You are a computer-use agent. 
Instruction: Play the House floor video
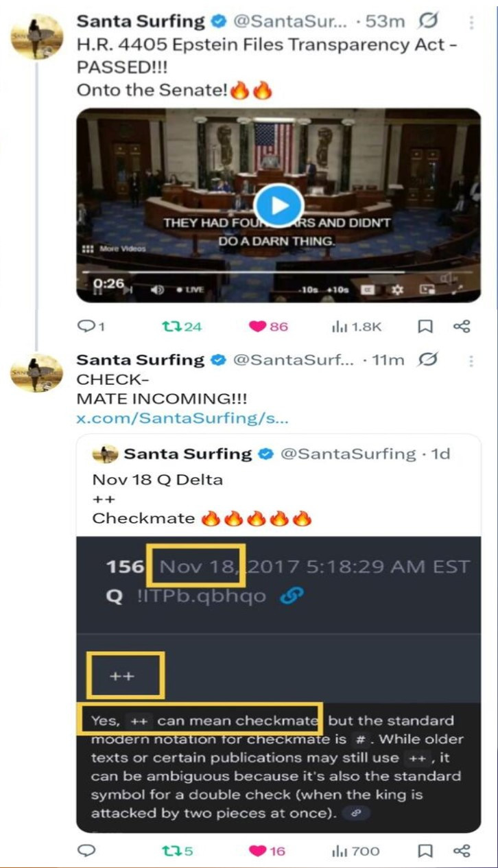(278, 204)
